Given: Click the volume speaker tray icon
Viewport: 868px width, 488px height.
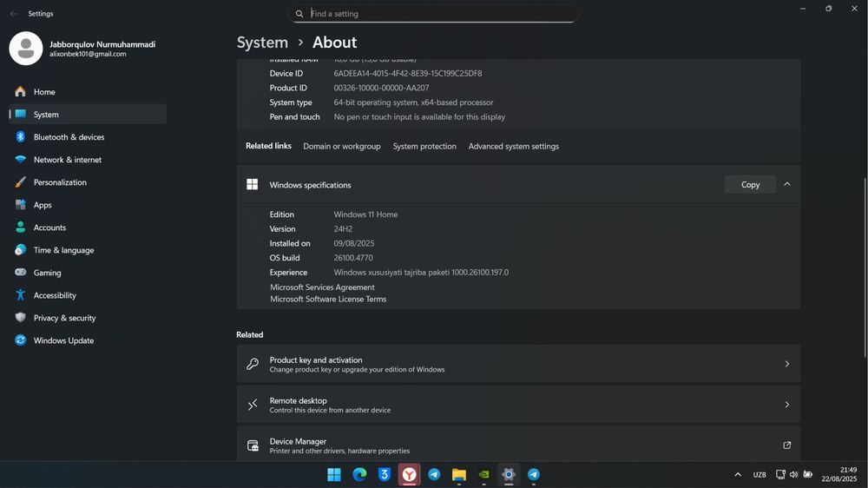Looking at the screenshot, I should (794, 474).
